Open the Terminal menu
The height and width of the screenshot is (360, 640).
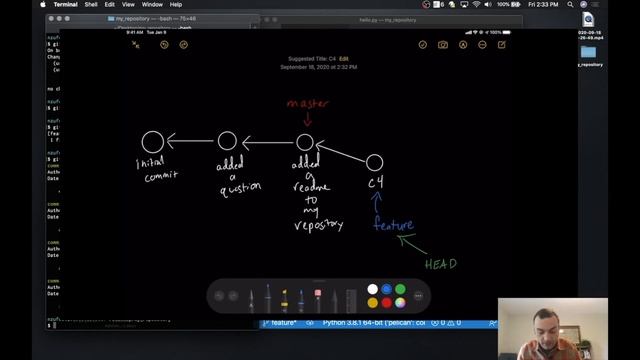65,4
